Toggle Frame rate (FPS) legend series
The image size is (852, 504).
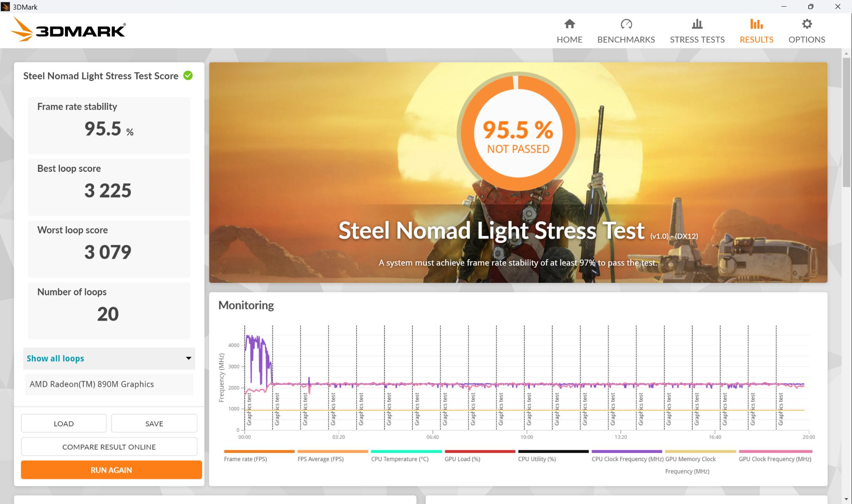(x=245, y=459)
